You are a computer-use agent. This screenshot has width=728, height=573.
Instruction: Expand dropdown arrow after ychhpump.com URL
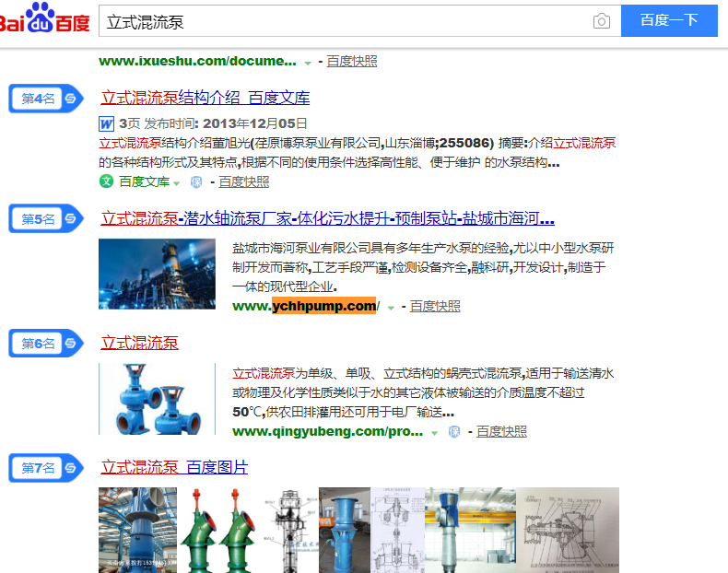[x=391, y=308]
